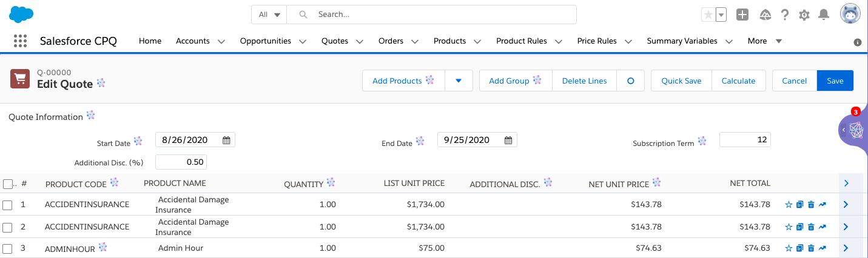The height and width of the screenshot is (258, 868).
Task: Open the notifications bell
Action: point(823,15)
